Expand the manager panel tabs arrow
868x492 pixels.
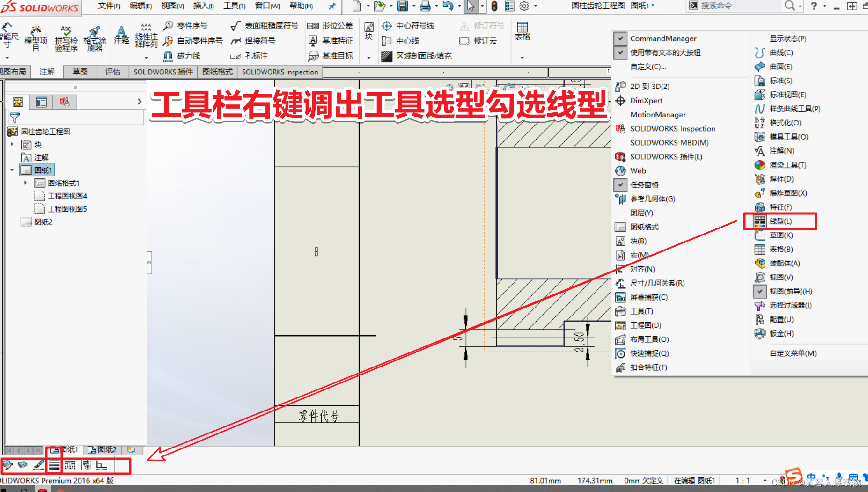(139, 102)
